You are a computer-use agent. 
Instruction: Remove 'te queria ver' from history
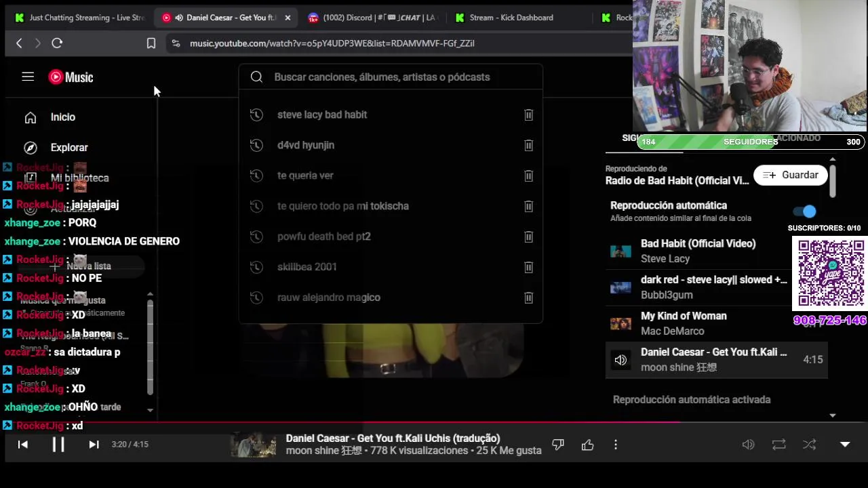pos(528,176)
